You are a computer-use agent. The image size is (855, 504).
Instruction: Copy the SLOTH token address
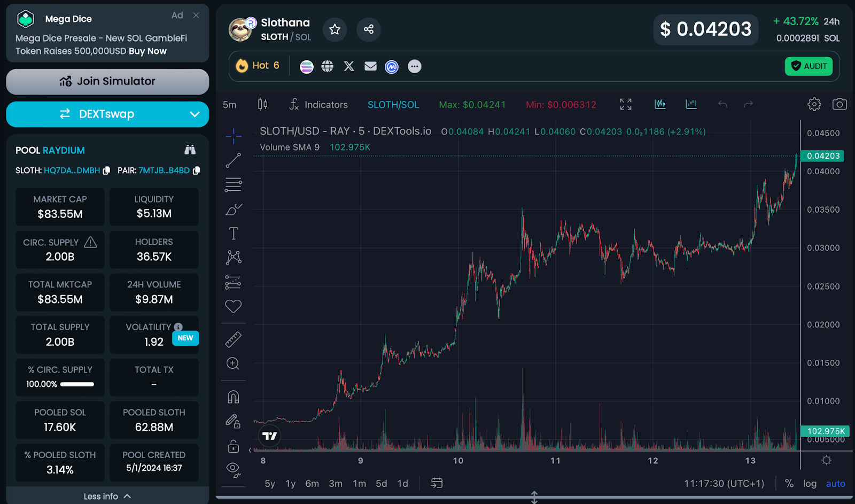pyautogui.click(x=106, y=170)
